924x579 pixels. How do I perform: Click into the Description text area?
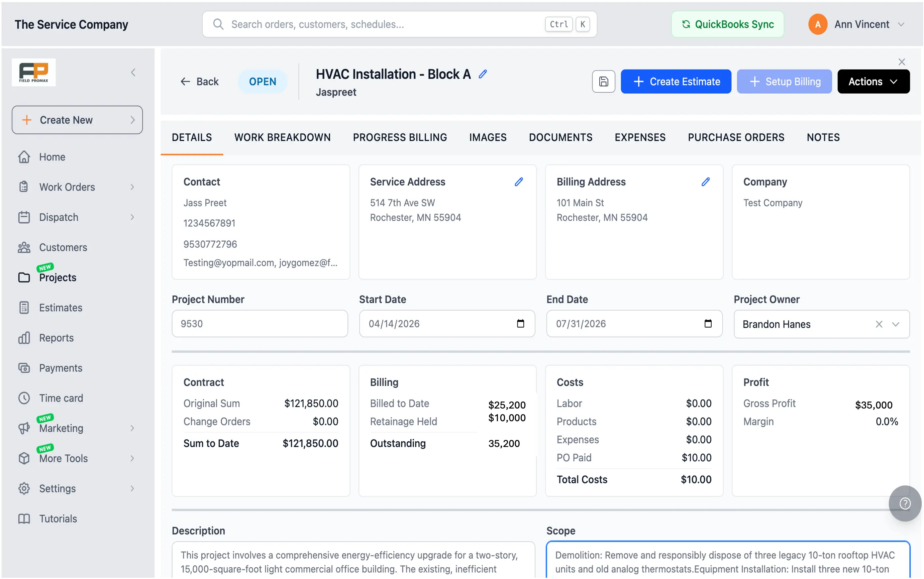[x=353, y=560]
